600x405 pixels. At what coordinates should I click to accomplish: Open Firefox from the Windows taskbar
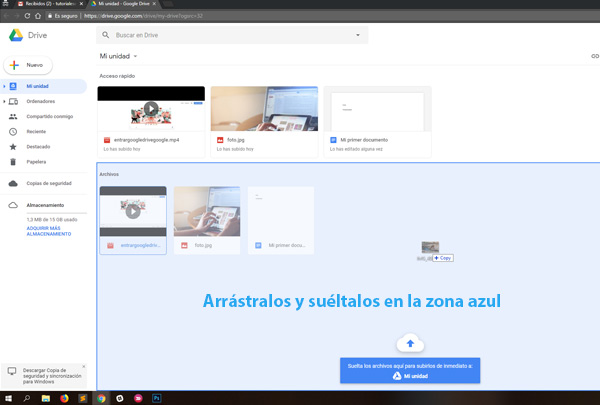(64, 398)
